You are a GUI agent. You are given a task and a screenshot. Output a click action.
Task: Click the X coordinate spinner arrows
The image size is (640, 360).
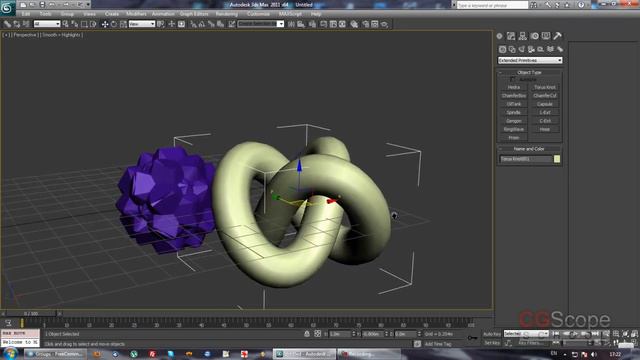(353, 334)
